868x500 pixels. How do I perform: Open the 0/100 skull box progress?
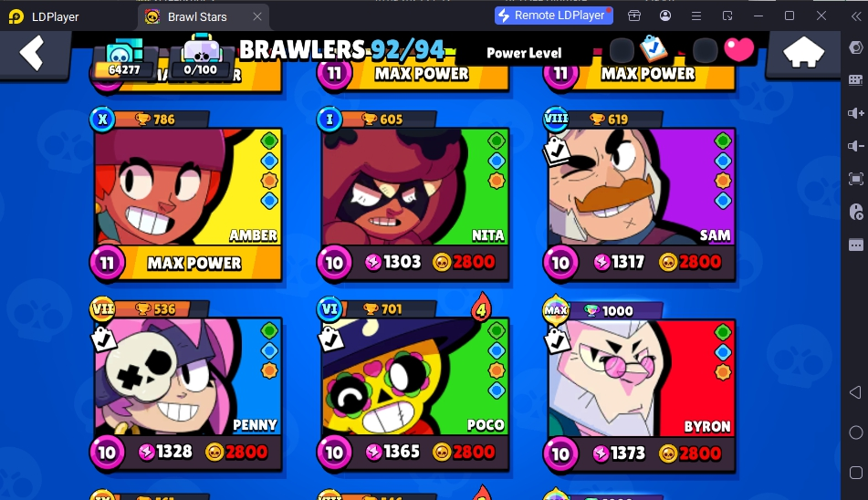coord(201,57)
